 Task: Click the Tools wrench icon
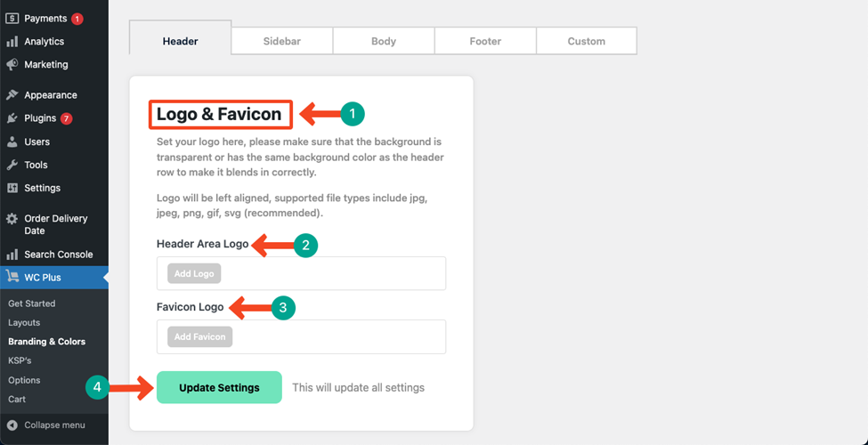12,165
